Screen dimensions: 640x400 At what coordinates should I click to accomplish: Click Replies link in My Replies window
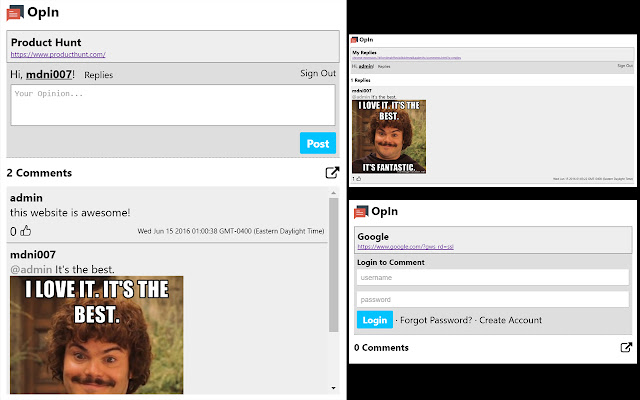click(x=384, y=67)
